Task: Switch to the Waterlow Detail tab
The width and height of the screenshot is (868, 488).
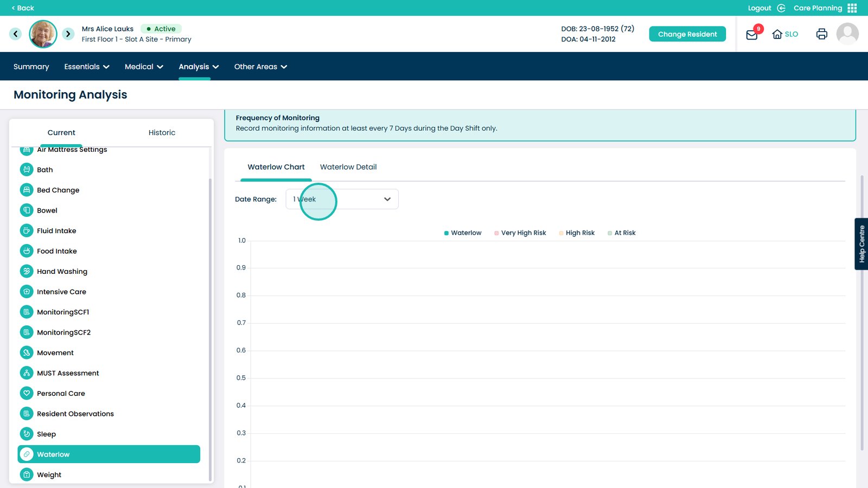Action: click(348, 167)
